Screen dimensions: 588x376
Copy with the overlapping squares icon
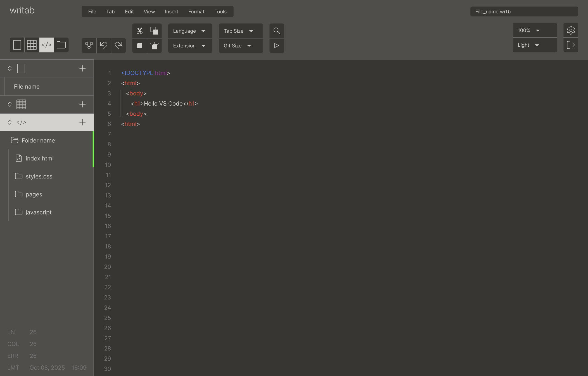154,31
